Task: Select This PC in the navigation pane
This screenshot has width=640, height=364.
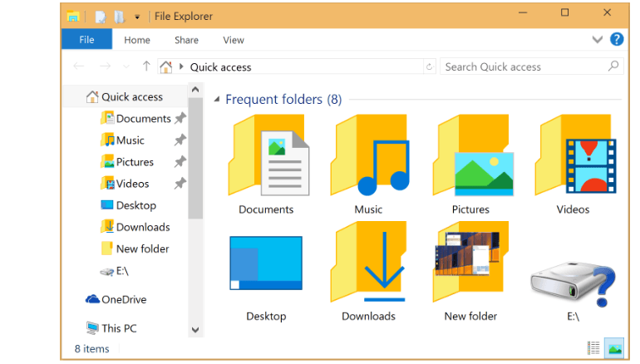Action: click(118, 328)
